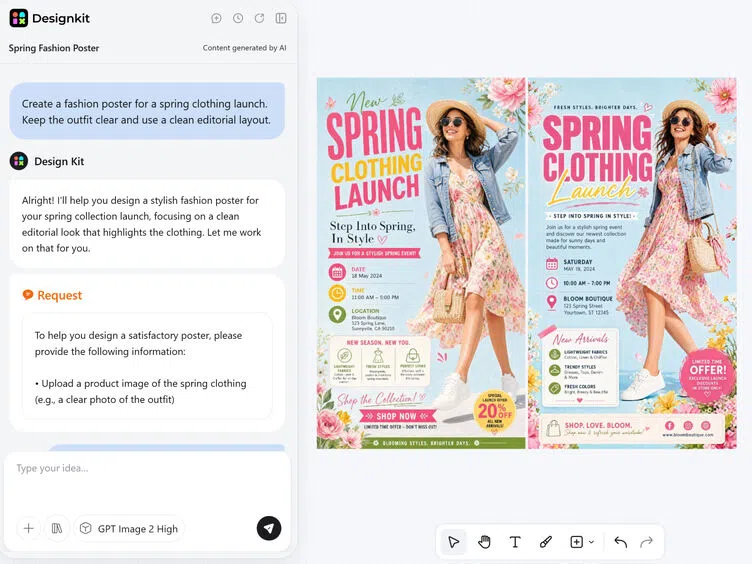
Task: Click the Request heading
Action: click(x=59, y=295)
